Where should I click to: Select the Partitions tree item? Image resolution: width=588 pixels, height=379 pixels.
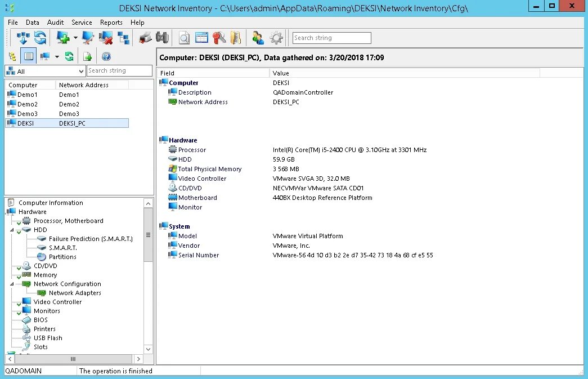click(x=62, y=257)
